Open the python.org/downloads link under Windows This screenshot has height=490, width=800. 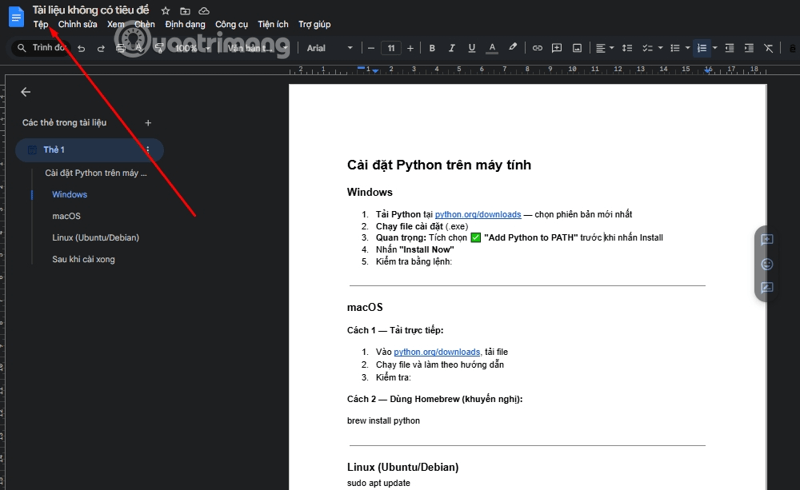point(477,214)
